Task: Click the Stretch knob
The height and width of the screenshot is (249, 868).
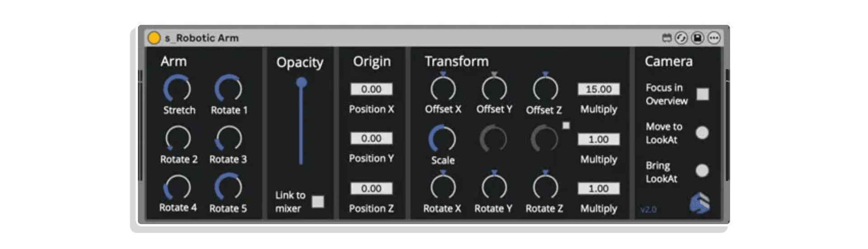Action: [x=177, y=89]
